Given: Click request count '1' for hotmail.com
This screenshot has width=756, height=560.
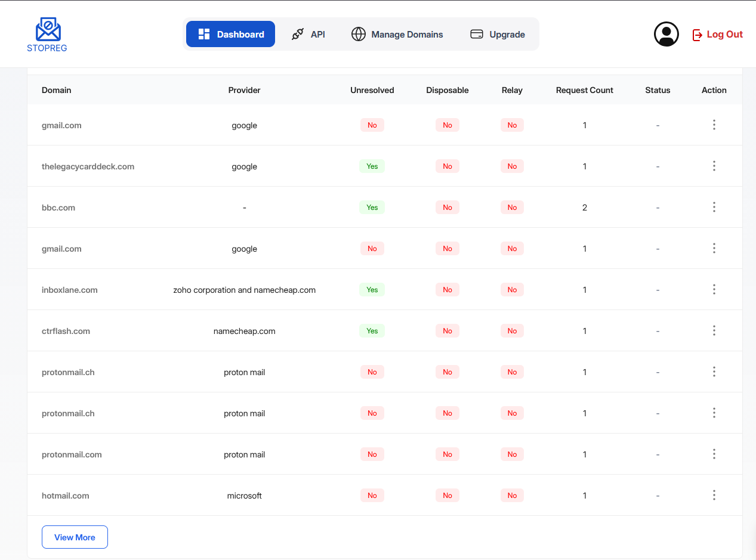Looking at the screenshot, I should click(x=584, y=496).
